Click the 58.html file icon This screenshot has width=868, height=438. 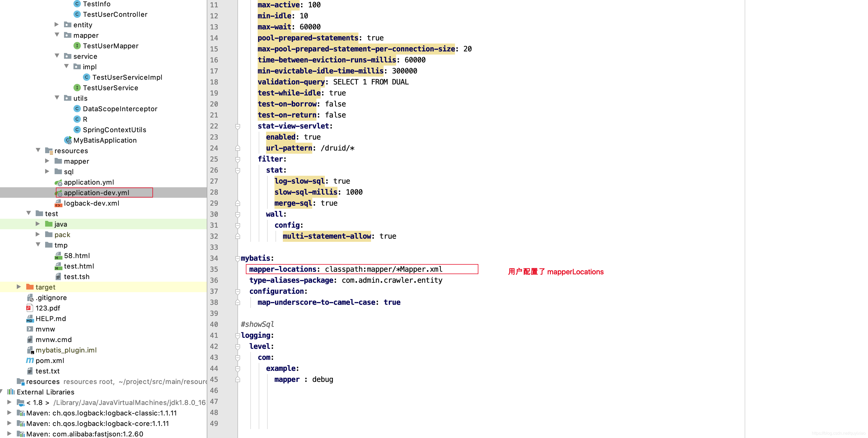pos(58,256)
